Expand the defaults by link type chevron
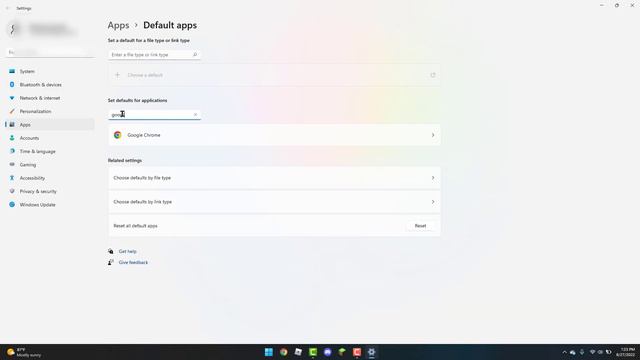The height and width of the screenshot is (360, 640). 433,202
